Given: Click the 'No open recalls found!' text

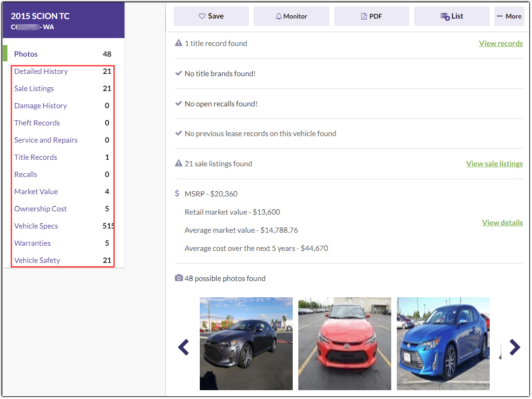Looking at the screenshot, I should 221,104.
